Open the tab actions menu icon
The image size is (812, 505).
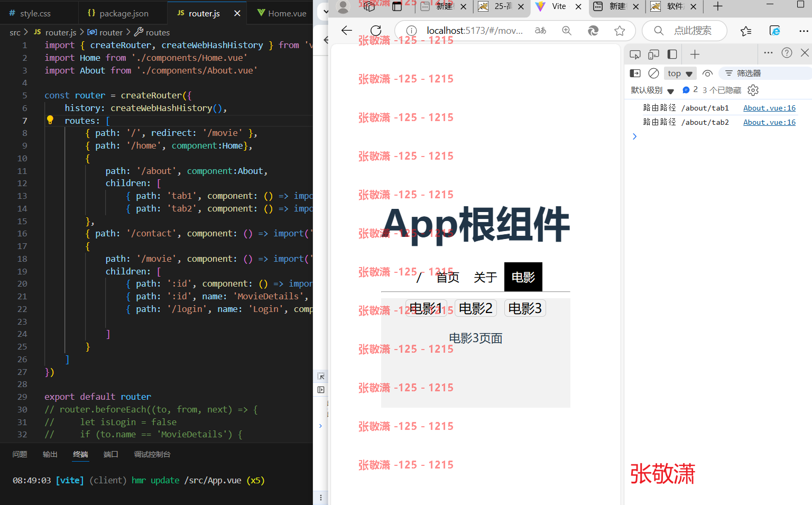(x=397, y=6)
